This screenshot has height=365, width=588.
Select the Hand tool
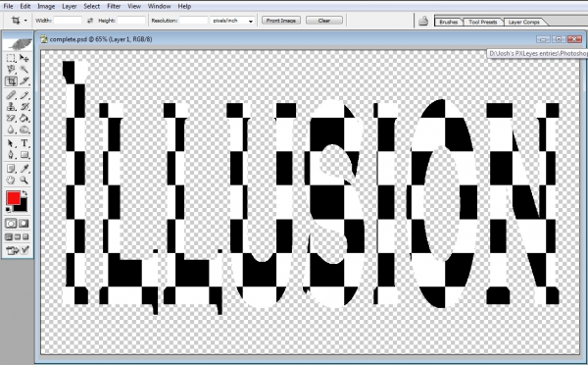click(x=11, y=180)
